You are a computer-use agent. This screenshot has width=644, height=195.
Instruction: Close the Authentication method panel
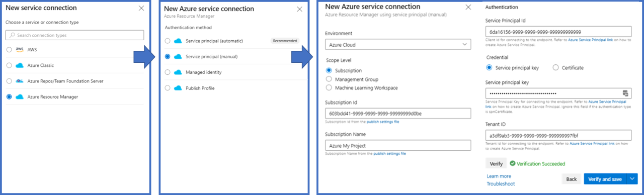[x=300, y=9]
